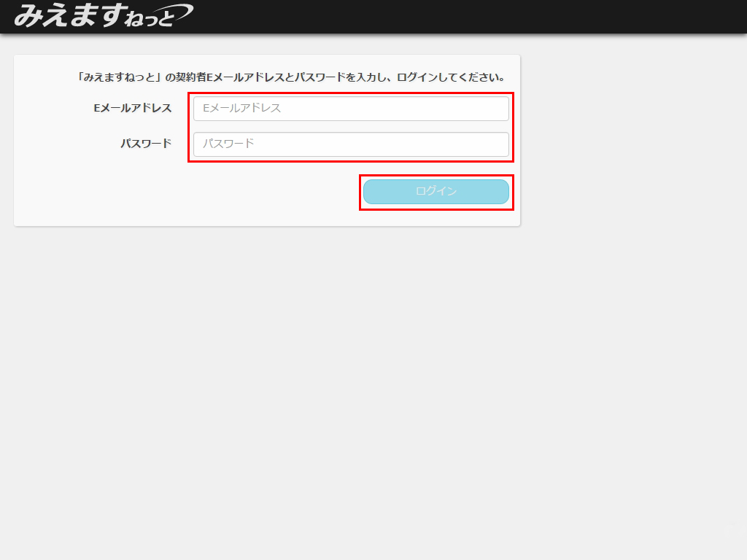Focus the Eメールアドレス input field
The width and height of the screenshot is (747, 560).
(x=350, y=109)
